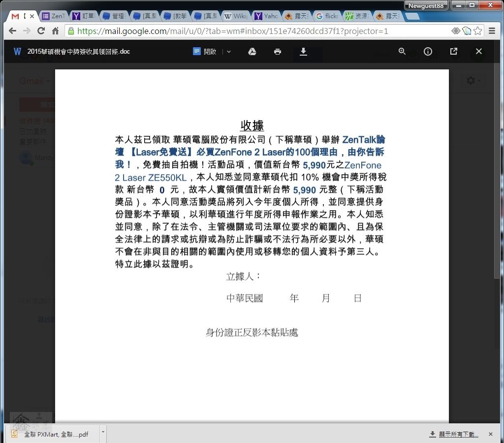This screenshot has width=504, height=443.
Task: Click the 顯示所有下載 link
Action: tap(458, 434)
